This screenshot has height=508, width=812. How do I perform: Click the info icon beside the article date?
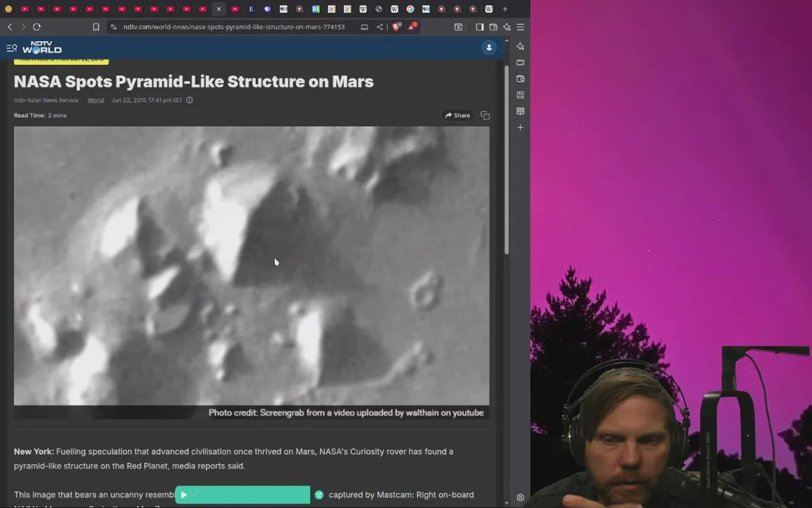pos(190,100)
